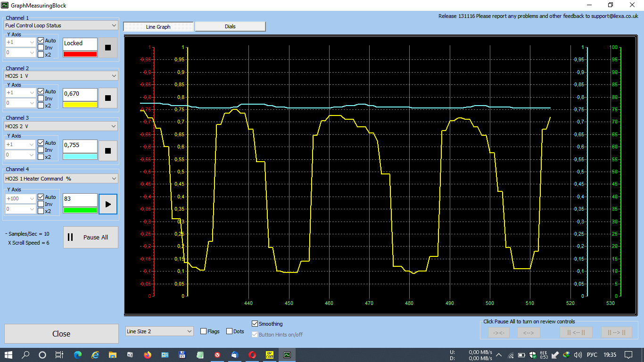Image resolution: width=644 pixels, height=362 pixels.
Task: Open Channel 1 parameter dropdown
Action: tap(61, 25)
